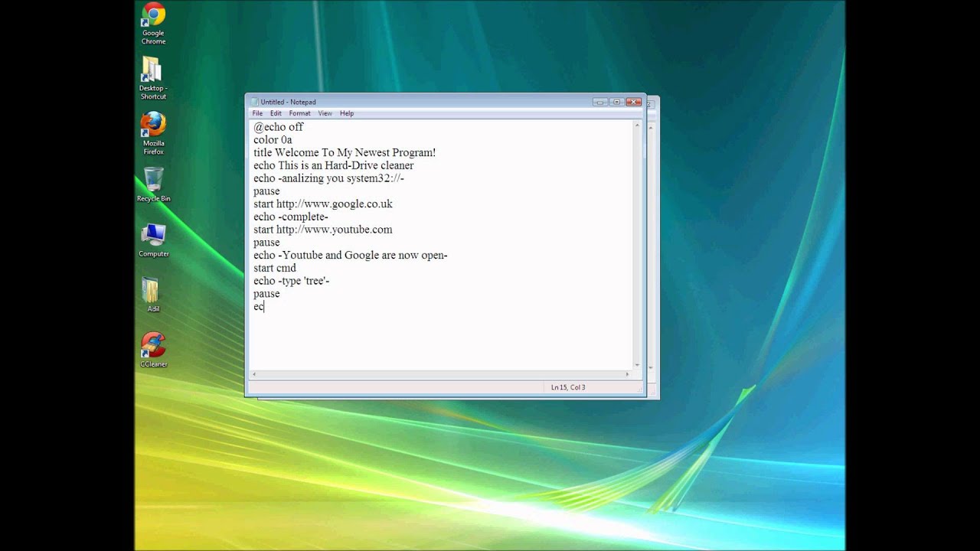Close the Untitled - Notepad window
The height and width of the screenshot is (551, 980).
(x=633, y=102)
